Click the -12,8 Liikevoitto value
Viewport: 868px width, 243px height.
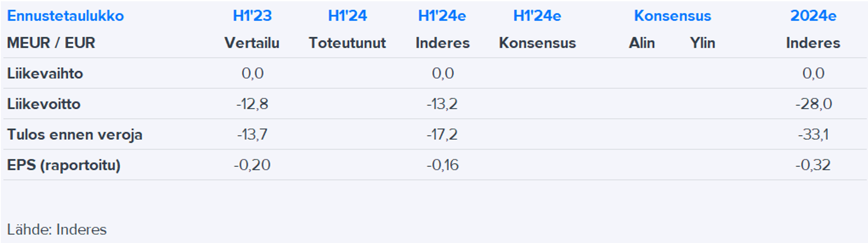pos(252,104)
